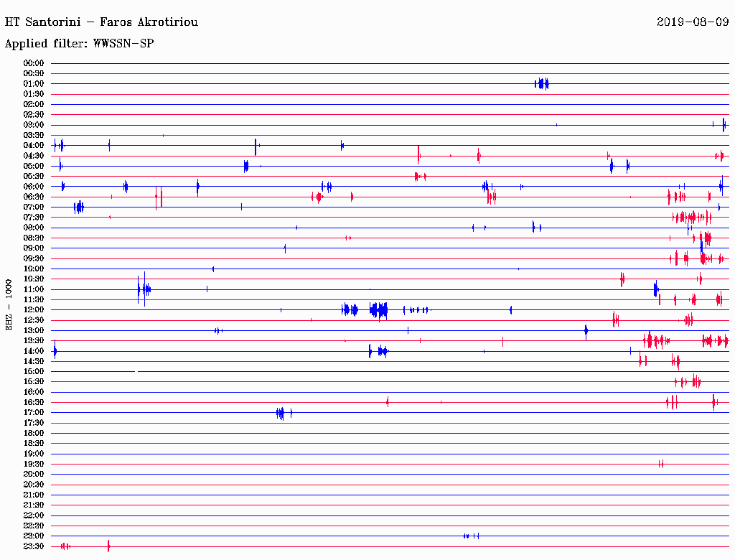Click the blue event cluster on the 07:00 trace

tap(79, 207)
